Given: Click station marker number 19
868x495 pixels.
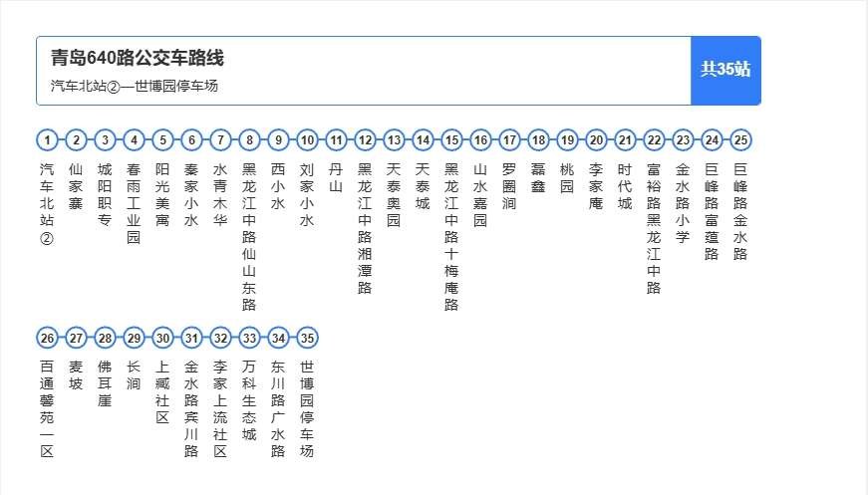Looking at the screenshot, I should coord(567,139).
